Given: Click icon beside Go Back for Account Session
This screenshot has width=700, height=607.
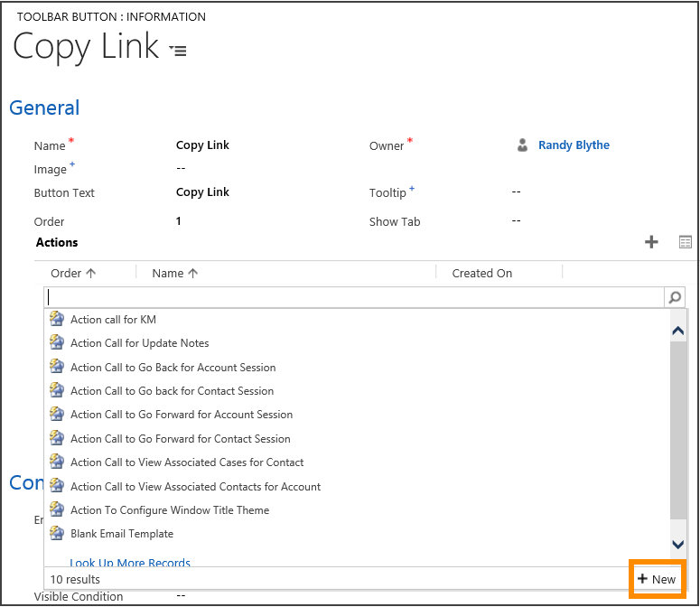Looking at the screenshot, I should pos(57,367).
